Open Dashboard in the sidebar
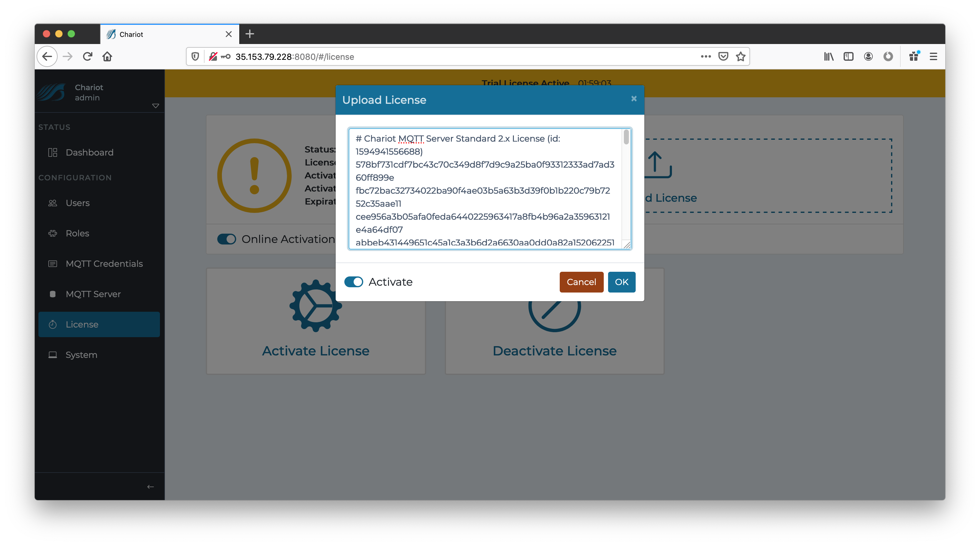Viewport: 980px width, 546px height. click(99, 152)
